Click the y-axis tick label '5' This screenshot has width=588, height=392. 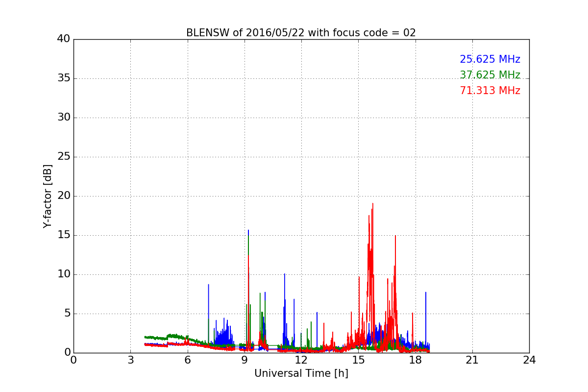[x=67, y=314]
